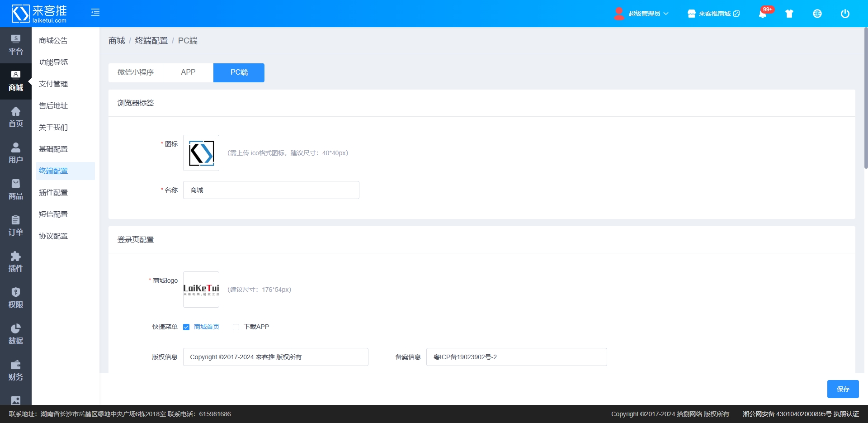868x423 pixels.
Task: Switch to the 微信小程序 tab
Action: coord(136,72)
